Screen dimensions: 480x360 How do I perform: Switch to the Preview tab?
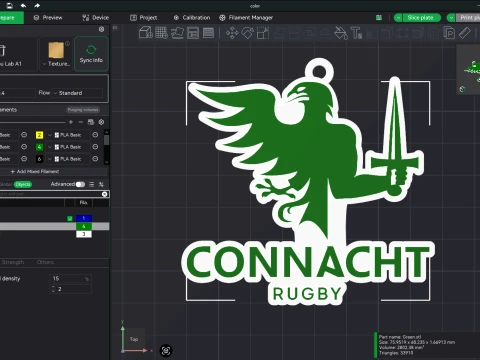pos(48,18)
